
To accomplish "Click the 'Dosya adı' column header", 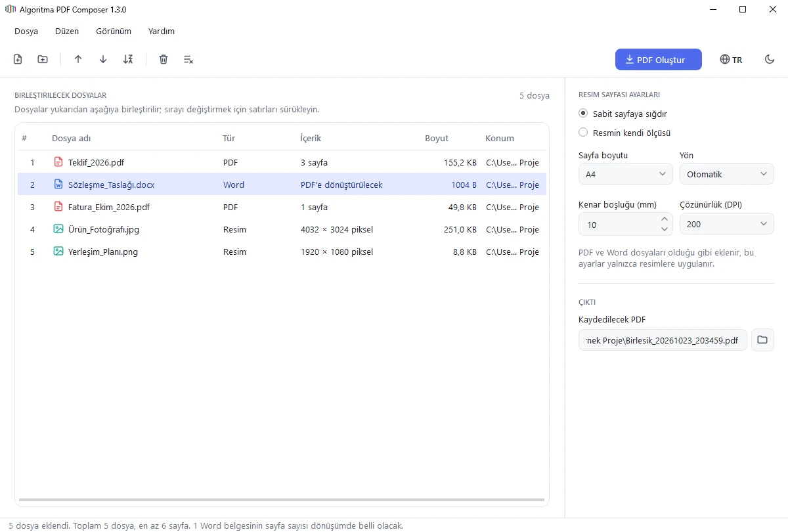I will 72,139.
